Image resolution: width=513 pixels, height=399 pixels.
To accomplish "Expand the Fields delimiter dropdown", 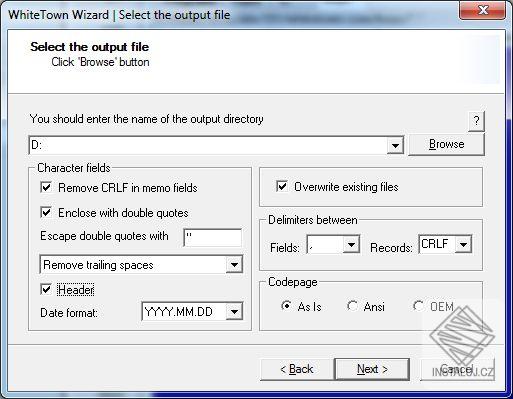I will pos(351,245).
